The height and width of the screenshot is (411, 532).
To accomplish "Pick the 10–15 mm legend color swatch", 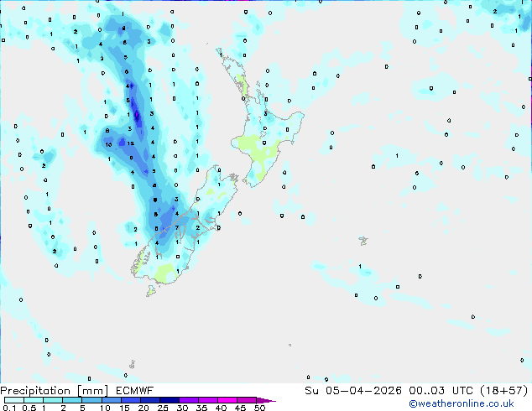I will (112, 400).
